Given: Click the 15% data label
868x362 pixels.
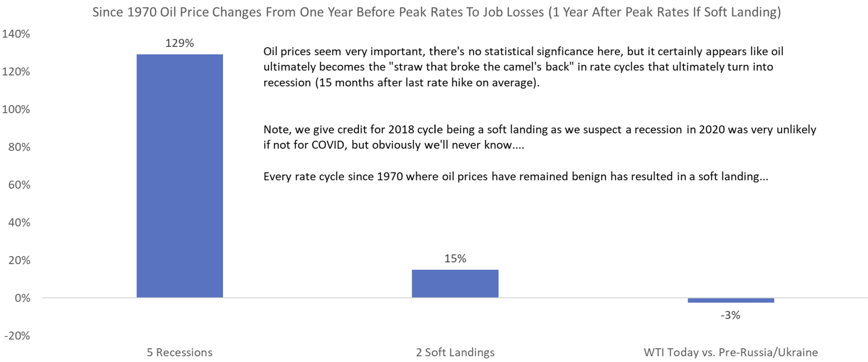Looking at the screenshot, I should [455, 259].
